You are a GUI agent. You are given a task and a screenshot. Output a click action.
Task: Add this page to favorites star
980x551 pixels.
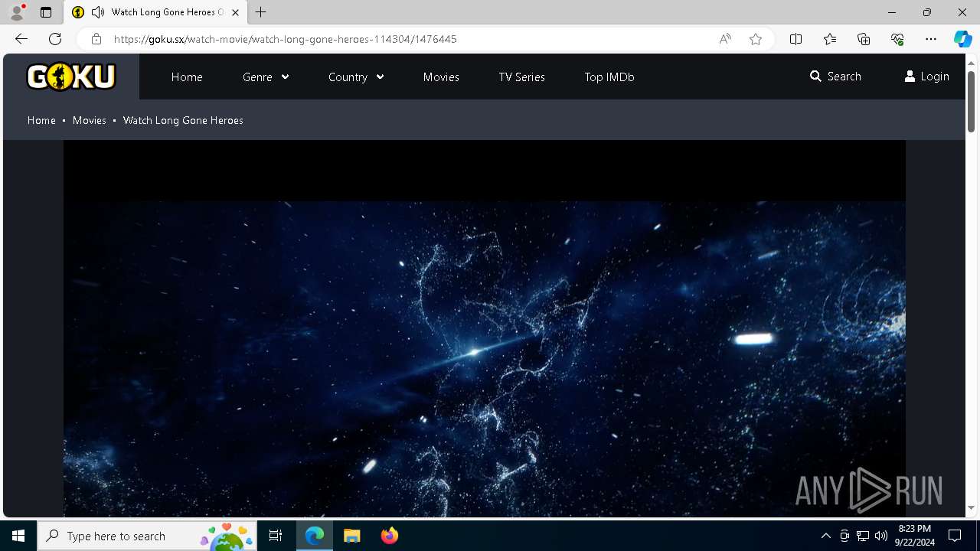pos(756,39)
